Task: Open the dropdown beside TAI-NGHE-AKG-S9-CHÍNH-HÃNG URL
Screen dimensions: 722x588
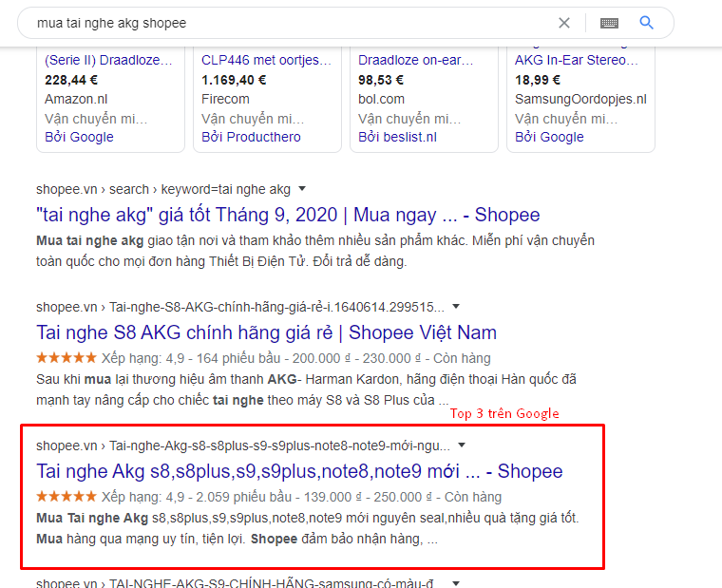Action: (x=456, y=582)
